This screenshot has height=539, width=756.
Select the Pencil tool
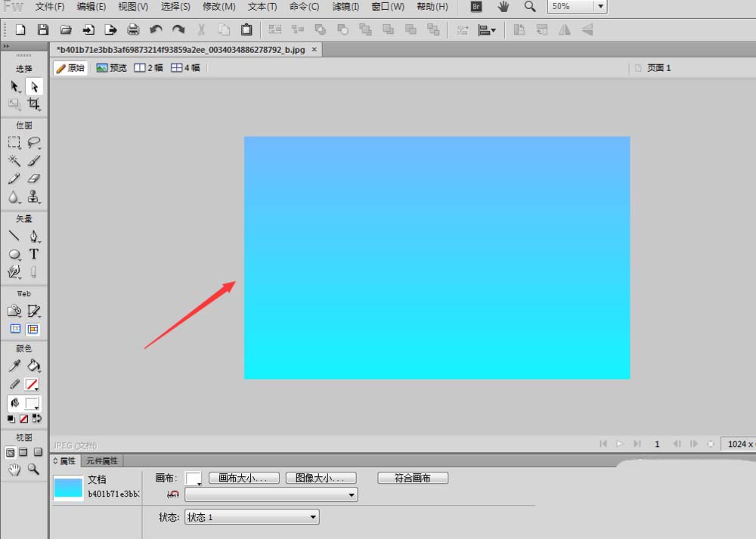[x=14, y=178]
